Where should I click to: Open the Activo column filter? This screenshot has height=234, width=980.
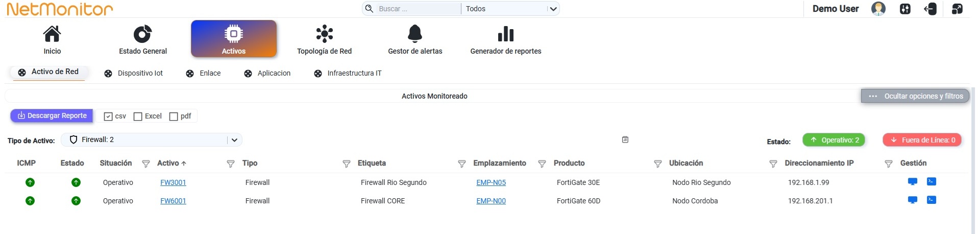[231, 163]
